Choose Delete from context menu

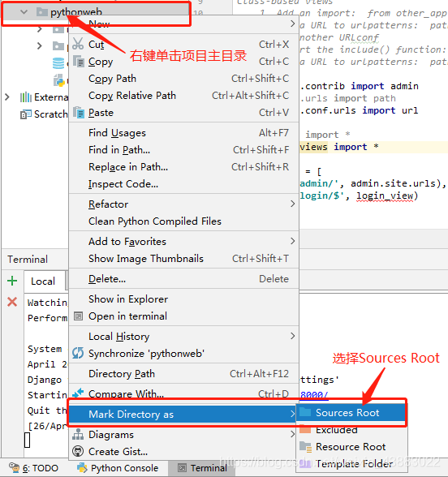coord(183,279)
